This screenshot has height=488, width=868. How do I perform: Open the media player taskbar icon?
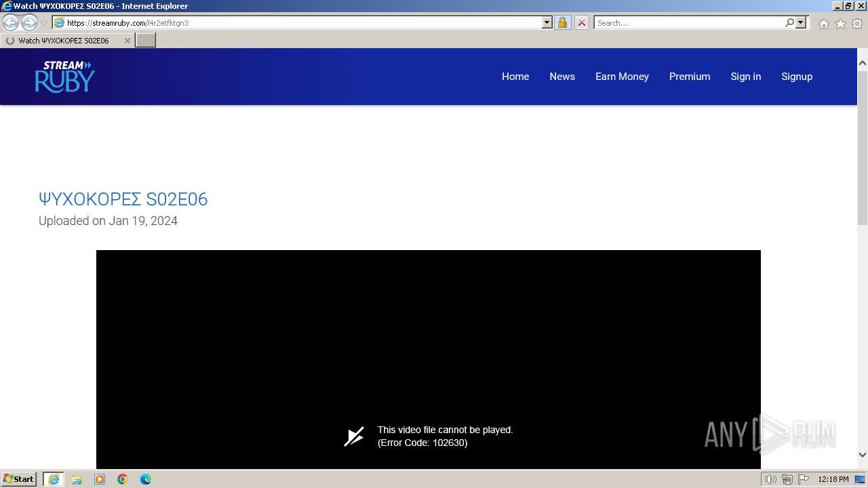(100, 479)
